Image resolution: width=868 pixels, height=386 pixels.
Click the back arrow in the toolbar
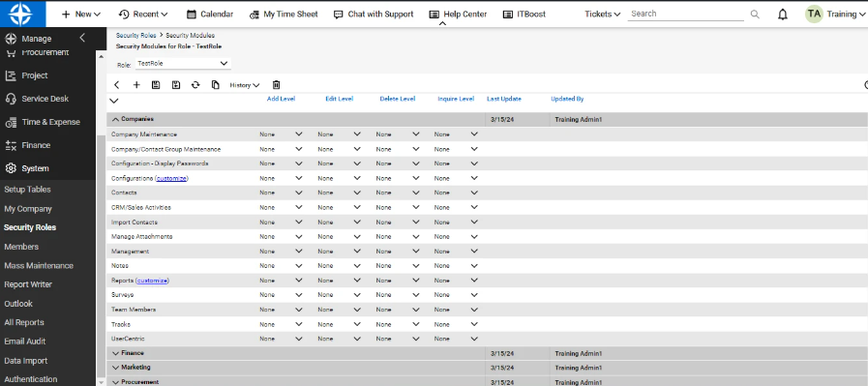(x=117, y=85)
